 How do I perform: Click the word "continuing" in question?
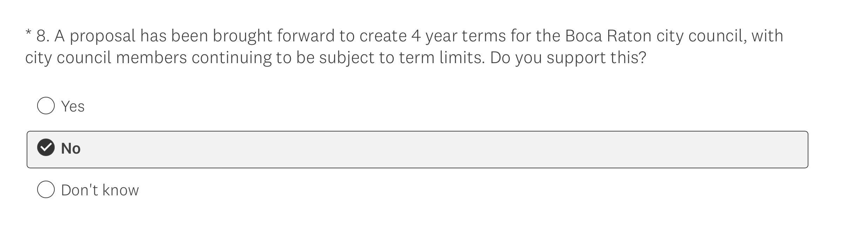coord(231,58)
